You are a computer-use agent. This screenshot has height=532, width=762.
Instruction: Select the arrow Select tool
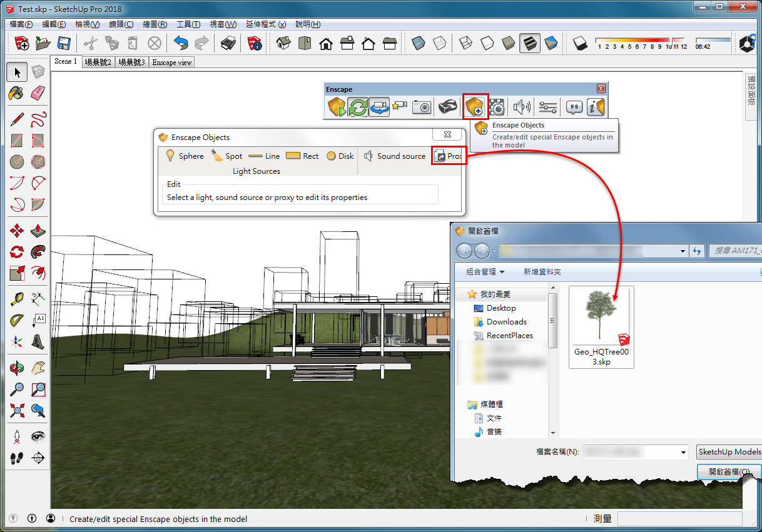click(17, 73)
